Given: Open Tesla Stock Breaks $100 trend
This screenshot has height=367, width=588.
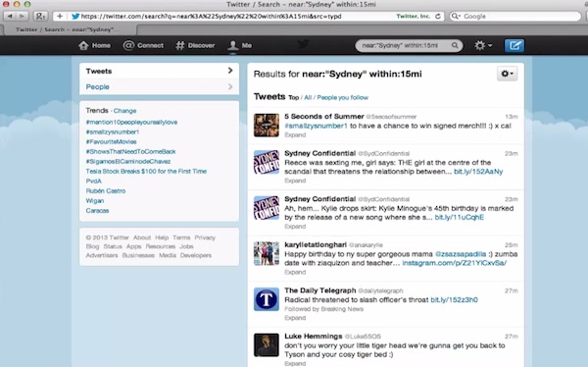Looking at the screenshot, I should coord(146,171).
